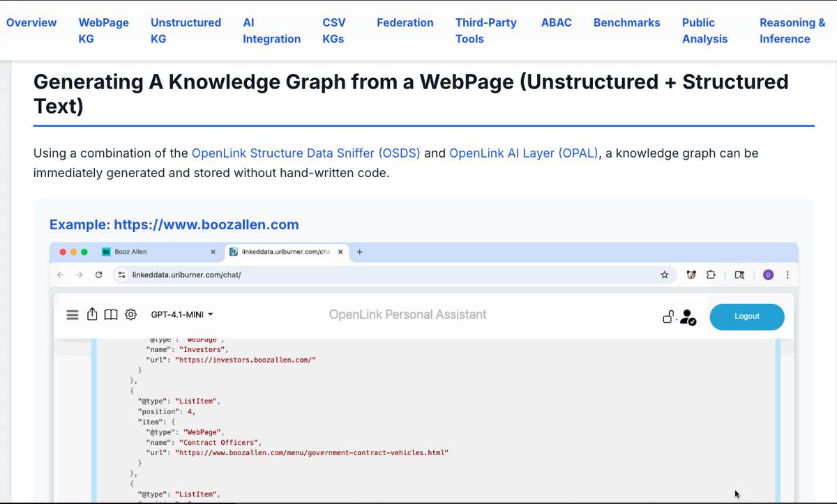Open the browser three-dot menu

pyautogui.click(x=787, y=275)
